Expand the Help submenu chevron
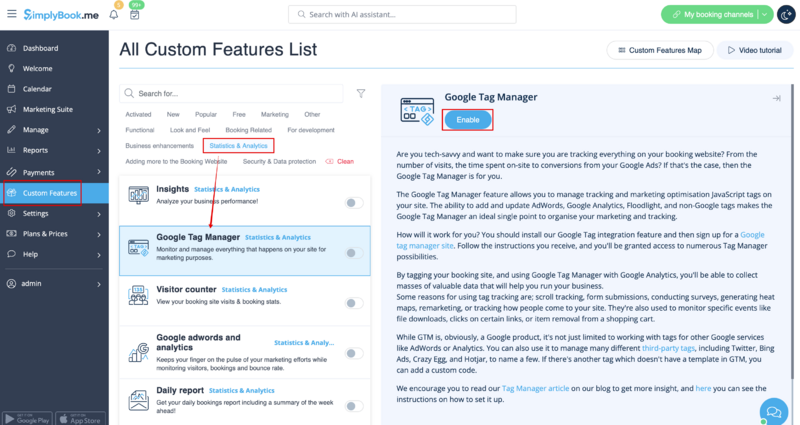The width and height of the screenshot is (800, 425). pyautogui.click(x=99, y=255)
